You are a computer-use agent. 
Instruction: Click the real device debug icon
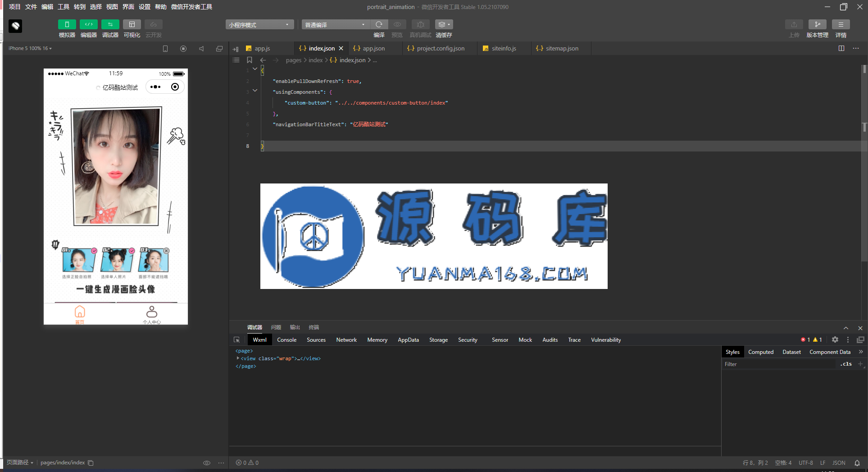click(420, 24)
